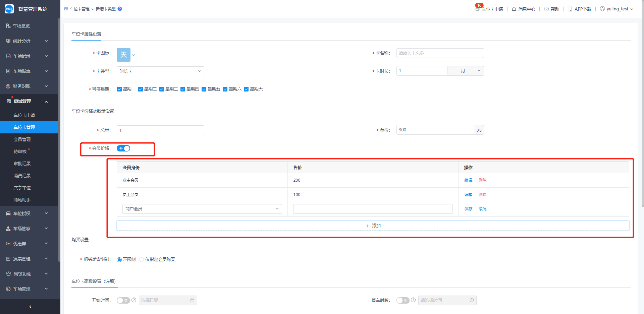Click 取消 in the 商户会员 row
Image resolution: width=644 pixels, height=314 pixels.
tap(482, 209)
